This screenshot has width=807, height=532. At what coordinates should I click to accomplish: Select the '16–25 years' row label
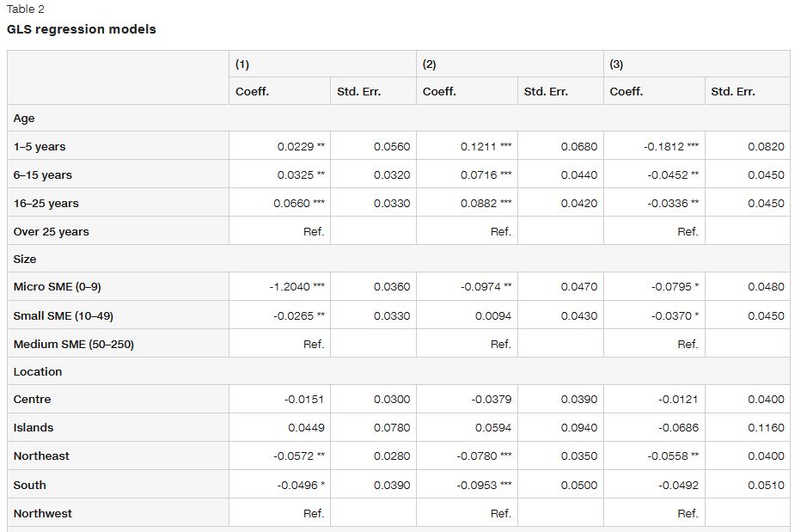tap(46, 203)
